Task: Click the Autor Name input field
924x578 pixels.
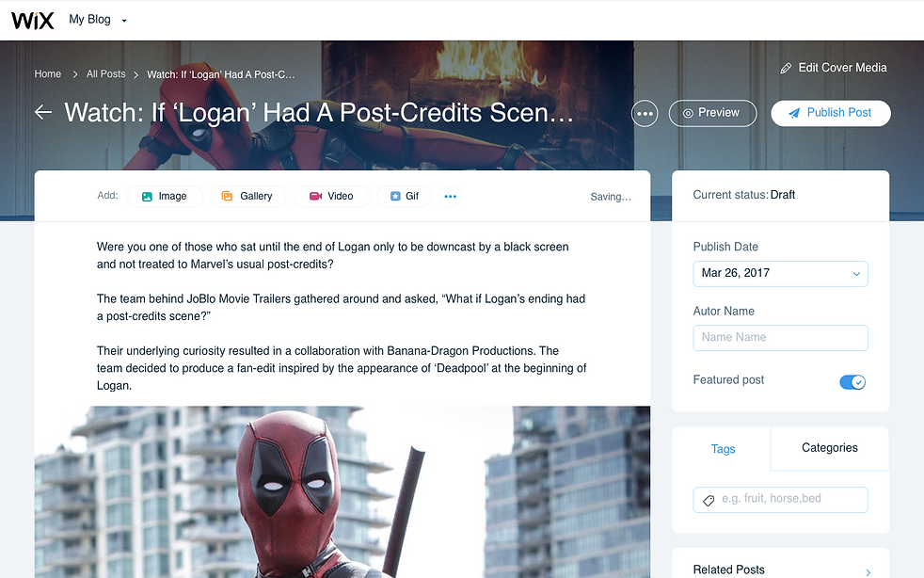Action: click(x=780, y=338)
